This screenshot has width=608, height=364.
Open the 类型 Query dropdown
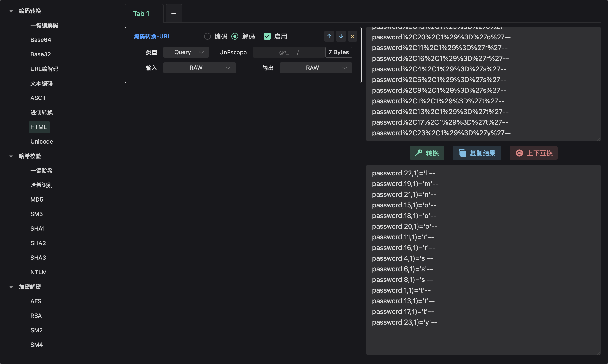click(x=186, y=52)
